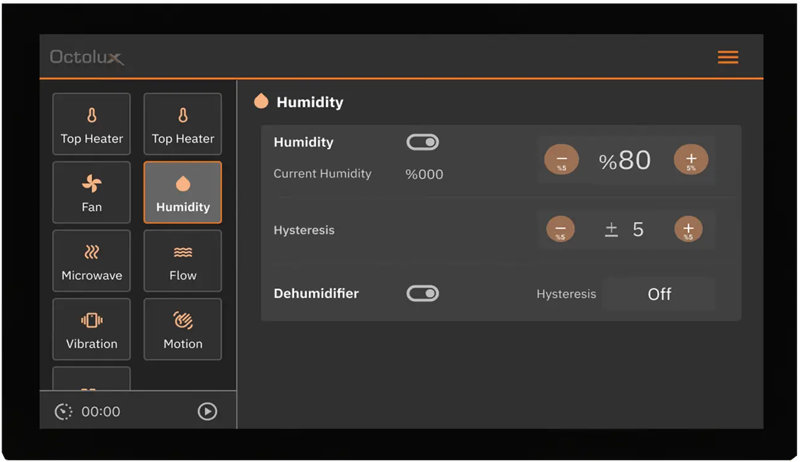
Task: Open the Flow control tile
Action: pyautogui.click(x=183, y=260)
